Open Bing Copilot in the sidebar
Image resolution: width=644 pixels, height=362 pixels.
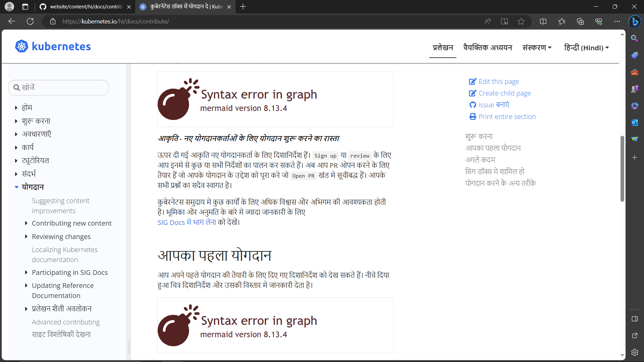635,21
